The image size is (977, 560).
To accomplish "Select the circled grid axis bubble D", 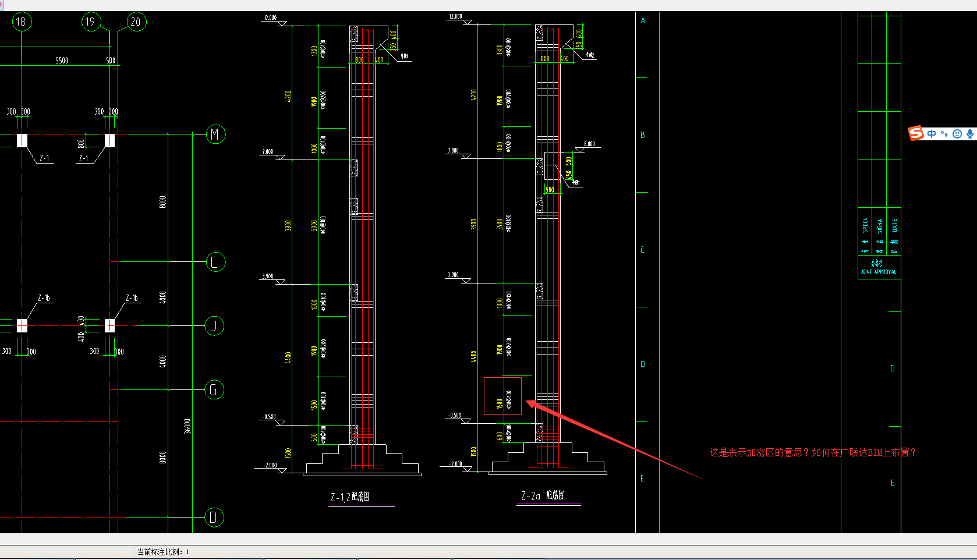I will tap(214, 517).
